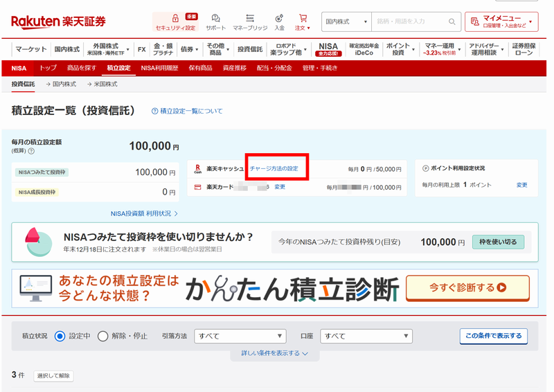Open the NISA main menu item
The width and height of the screenshot is (554, 392).
tap(328, 49)
